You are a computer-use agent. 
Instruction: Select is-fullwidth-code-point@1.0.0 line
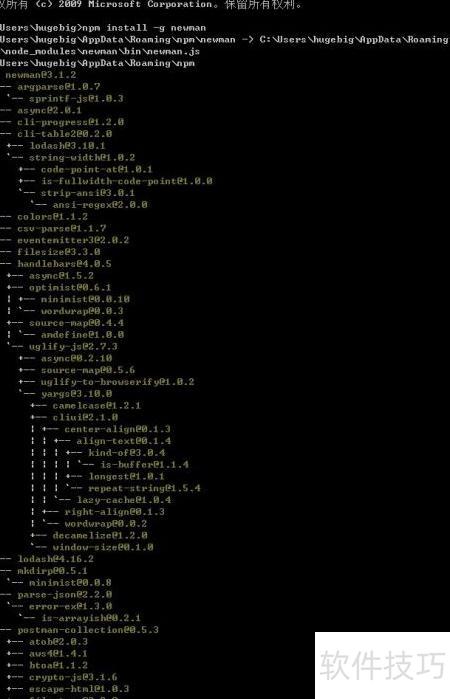tap(127, 181)
